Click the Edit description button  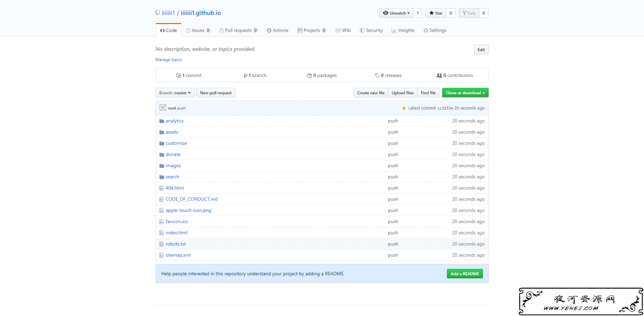(x=481, y=50)
